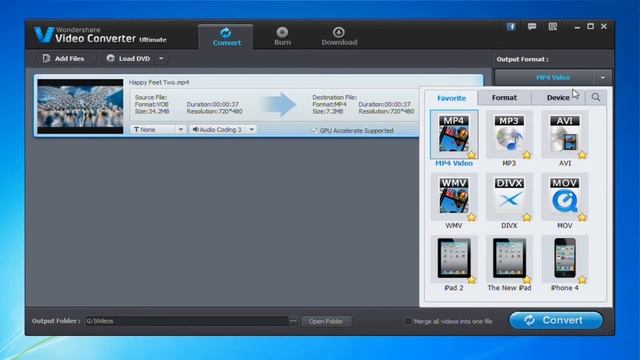Click the Add Files button
640x360 pixels.
[x=64, y=59]
